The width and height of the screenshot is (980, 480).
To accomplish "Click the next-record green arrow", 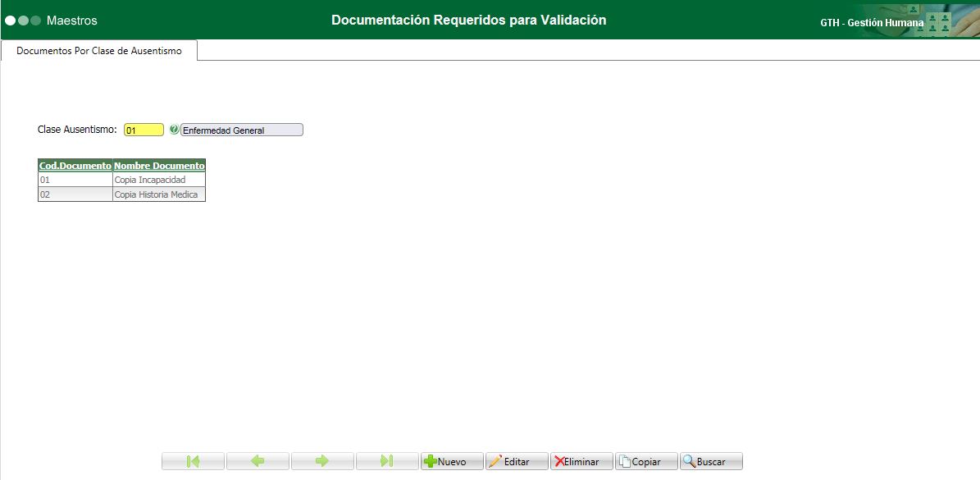I will 322,461.
